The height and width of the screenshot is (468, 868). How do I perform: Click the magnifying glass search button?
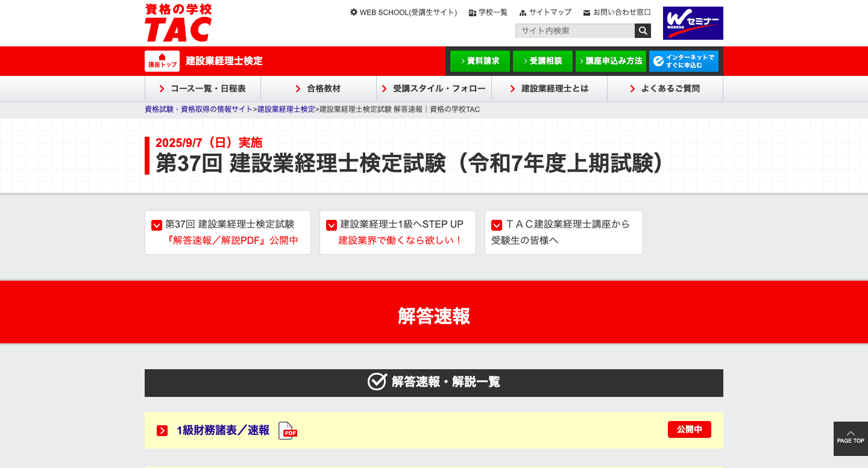(x=643, y=31)
